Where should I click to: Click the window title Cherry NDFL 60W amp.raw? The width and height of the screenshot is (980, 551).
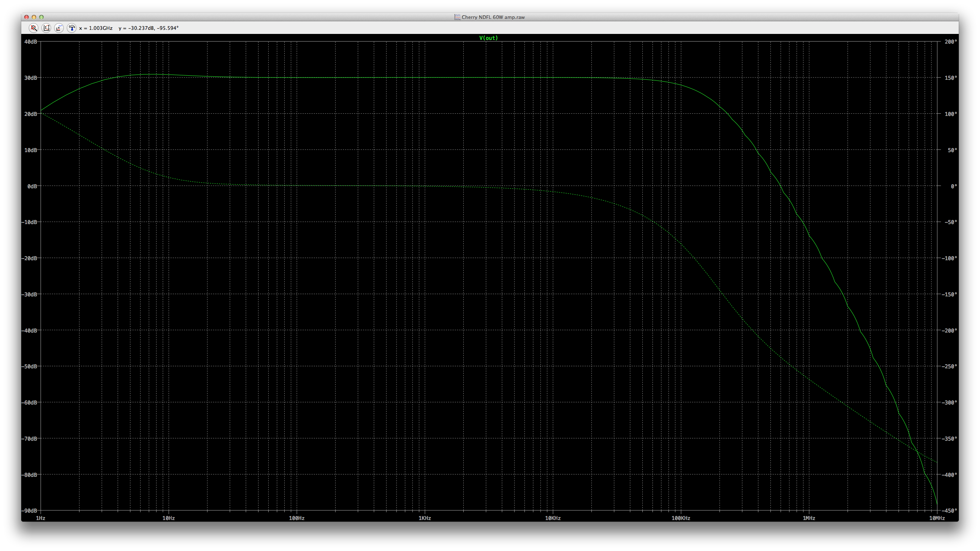click(493, 17)
